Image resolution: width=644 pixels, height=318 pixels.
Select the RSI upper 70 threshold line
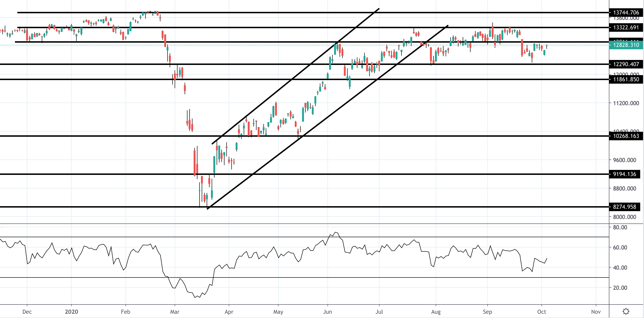pyautogui.click(x=304, y=237)
